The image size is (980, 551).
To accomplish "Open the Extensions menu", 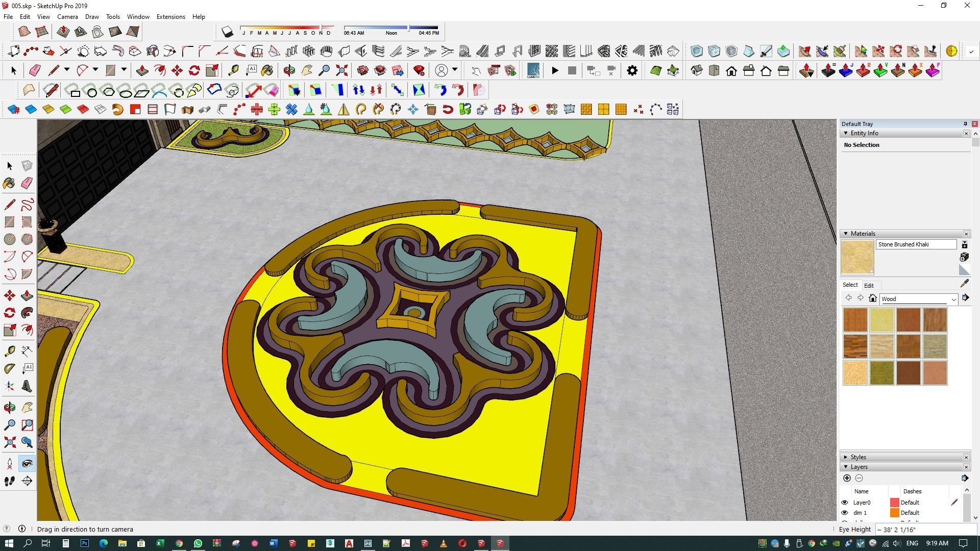I will [170, 17].
